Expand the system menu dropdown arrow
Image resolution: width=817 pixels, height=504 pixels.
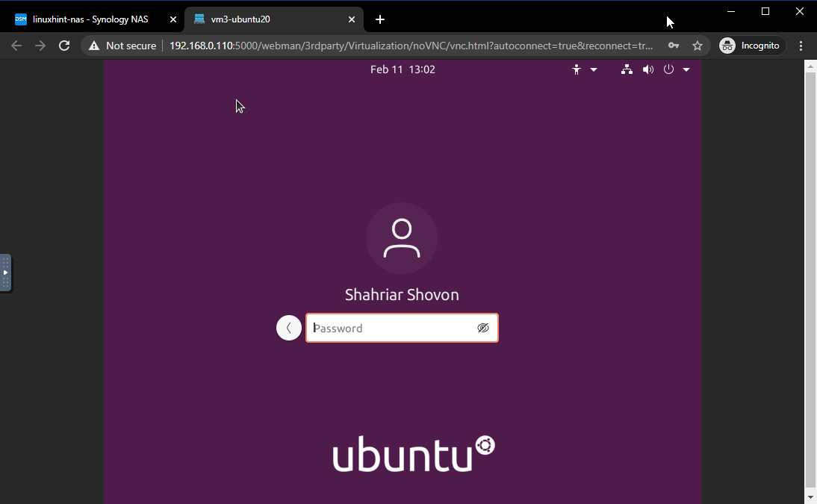[x=686, y=70]
